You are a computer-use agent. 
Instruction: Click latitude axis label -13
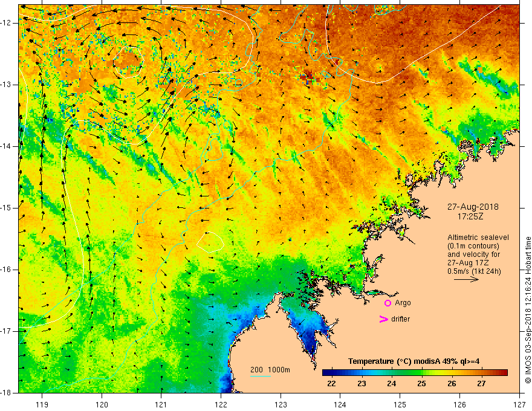5,85
